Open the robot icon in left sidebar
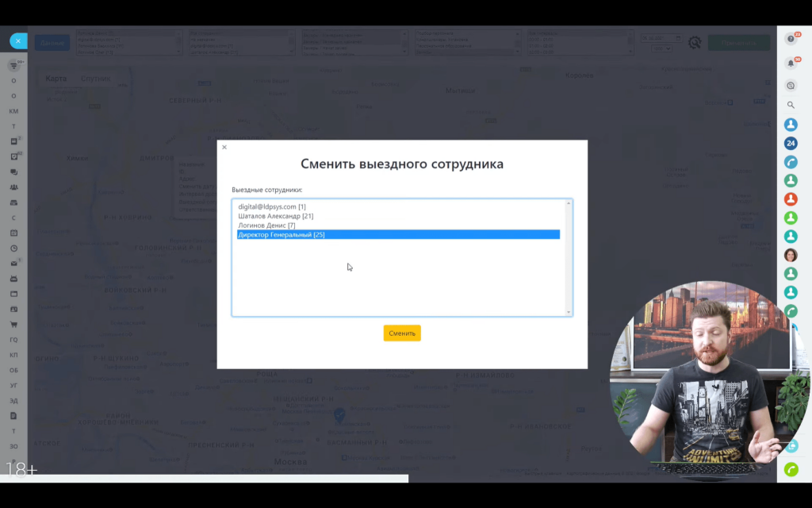 coord(14,279)
